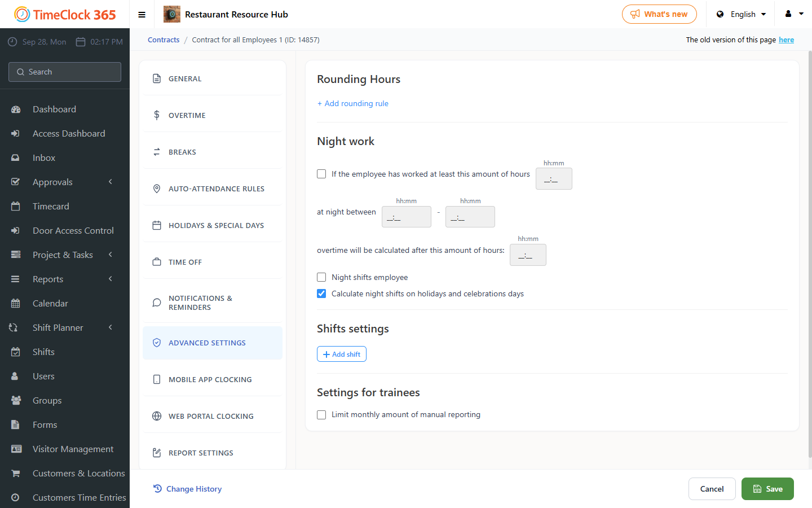Viewport: 812px width, 508px height.
Task: Click the megaphone icon in What's new
Action: tap(635, 14)
